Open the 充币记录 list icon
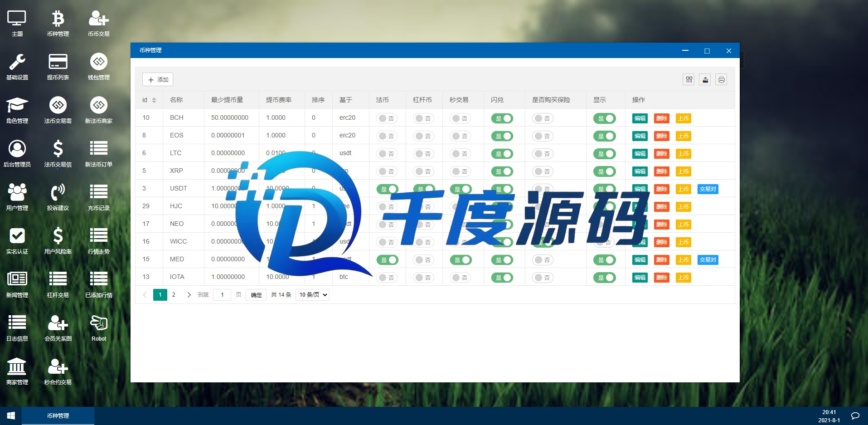 [x=99, y=198]
